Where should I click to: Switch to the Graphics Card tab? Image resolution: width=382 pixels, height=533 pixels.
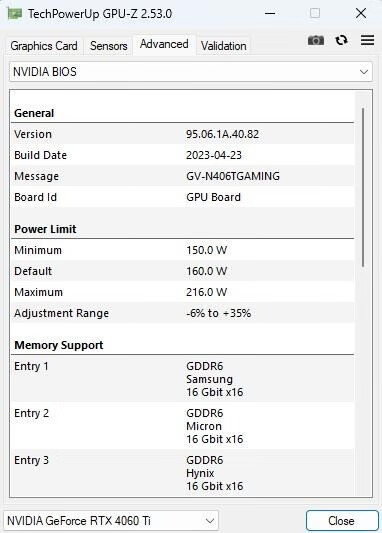pyautogui.click(x=44, y=46)
